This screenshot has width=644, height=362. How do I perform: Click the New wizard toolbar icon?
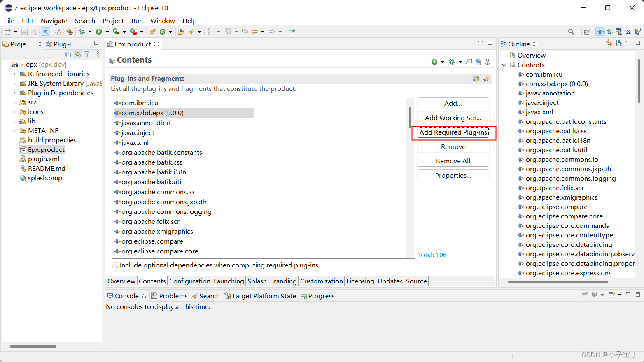(7, 32)
